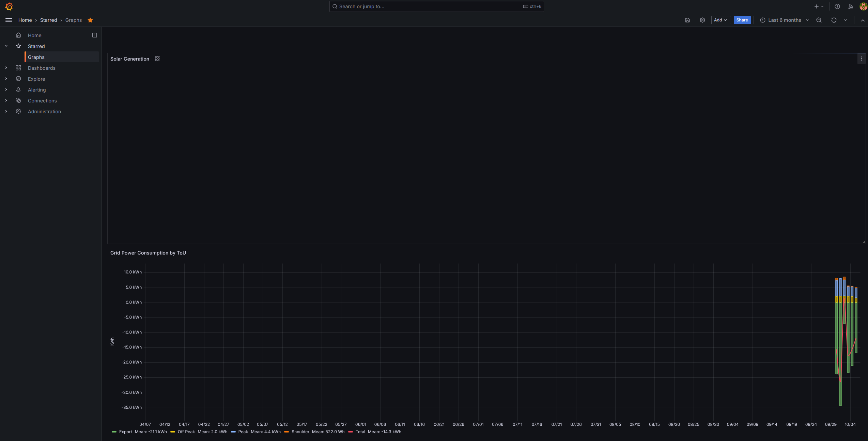
Task: Click the Share button
Action: [x=742, y=20]
